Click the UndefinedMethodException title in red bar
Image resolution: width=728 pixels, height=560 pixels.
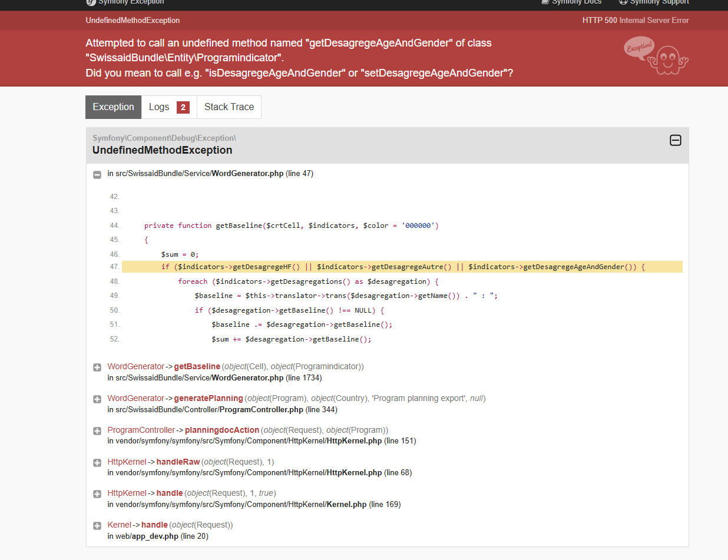(x=133, y=20)
